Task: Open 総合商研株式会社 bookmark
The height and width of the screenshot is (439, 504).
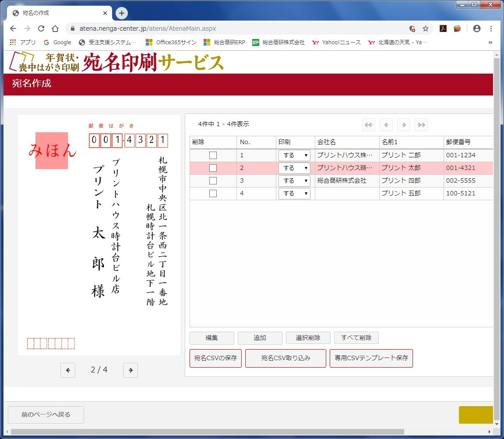Action: click(x=278, y=42)
